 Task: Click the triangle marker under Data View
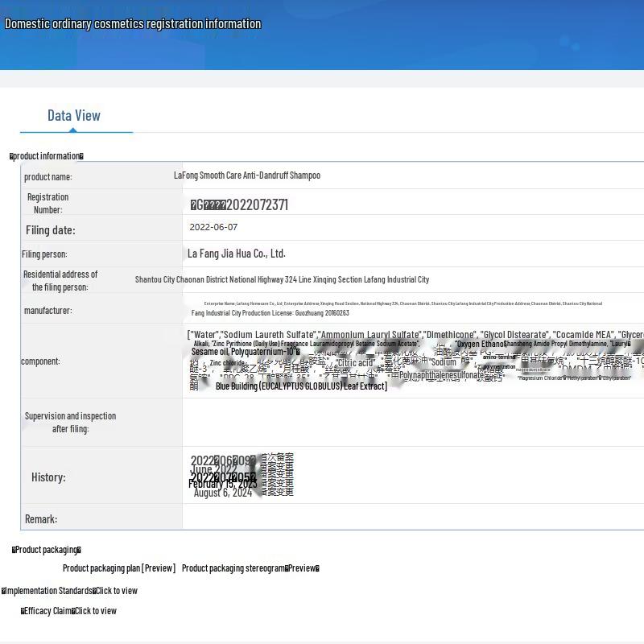tap(74, 129)
